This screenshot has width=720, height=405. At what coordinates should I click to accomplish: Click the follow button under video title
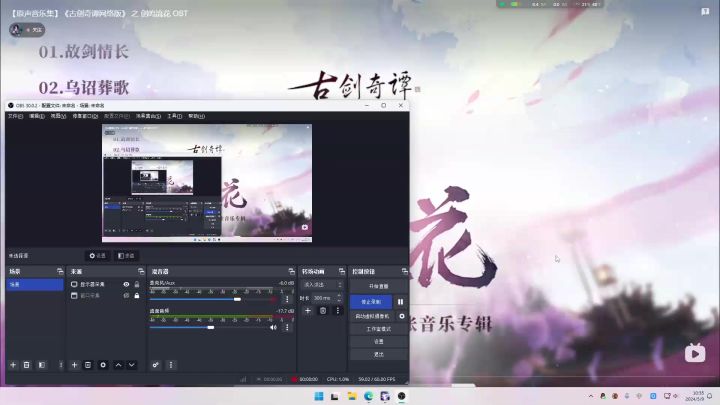tap(34, 30)
